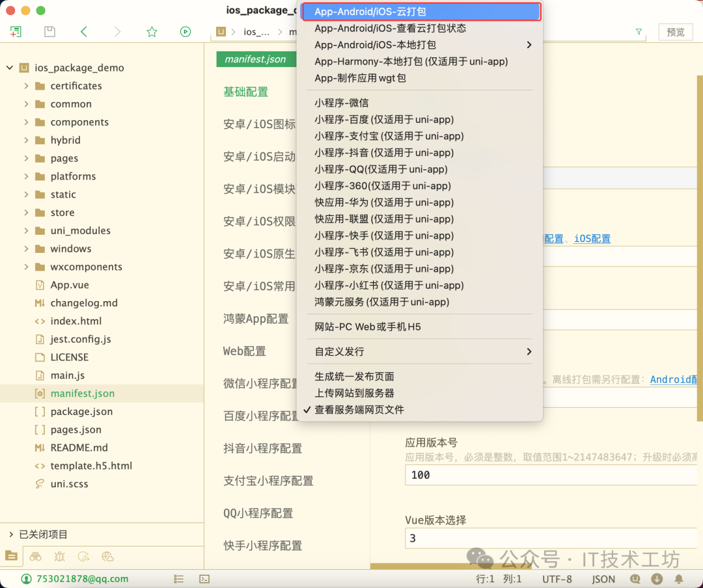The width and height of the screenshot is (703, 588).
Task: Open the debug panel via the bug icon
Action: pos(59,556)
